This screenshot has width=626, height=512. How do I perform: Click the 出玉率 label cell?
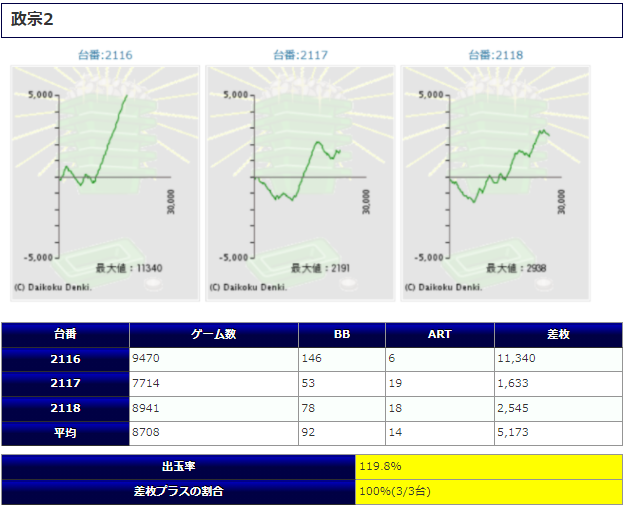pyautogui.click(x=179, y=466)
